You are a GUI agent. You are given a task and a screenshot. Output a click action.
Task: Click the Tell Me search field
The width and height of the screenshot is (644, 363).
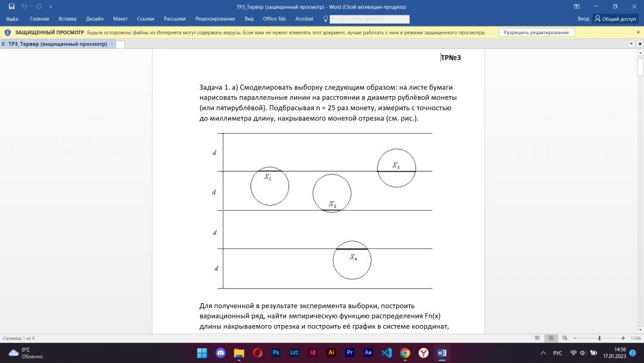tap(369, 19)
